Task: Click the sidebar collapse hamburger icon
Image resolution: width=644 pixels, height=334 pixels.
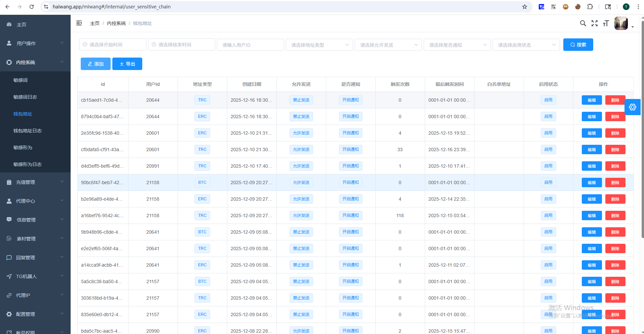Action: click(79, 23)
